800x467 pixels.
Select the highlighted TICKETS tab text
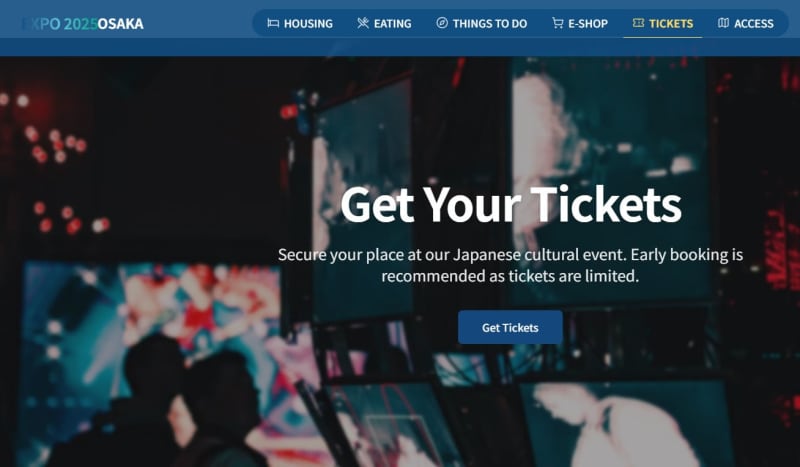pyautogui.click(x=671, y=23)
